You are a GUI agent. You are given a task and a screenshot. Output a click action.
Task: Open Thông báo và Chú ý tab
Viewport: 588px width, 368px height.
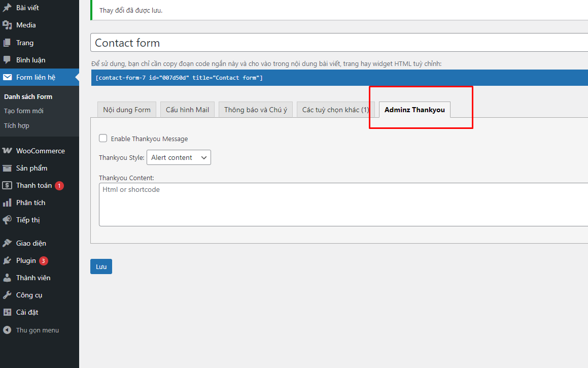[256, 110]
